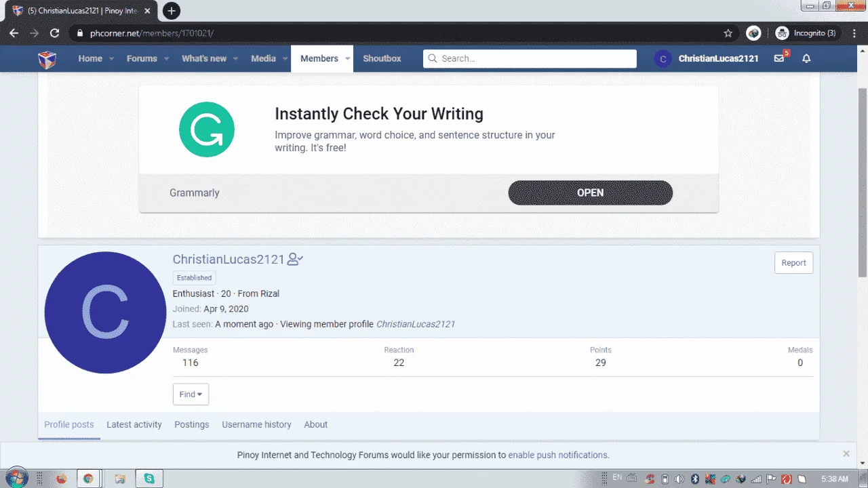Open the Find dropdown
868x488 pixels.
click(191, 394)
